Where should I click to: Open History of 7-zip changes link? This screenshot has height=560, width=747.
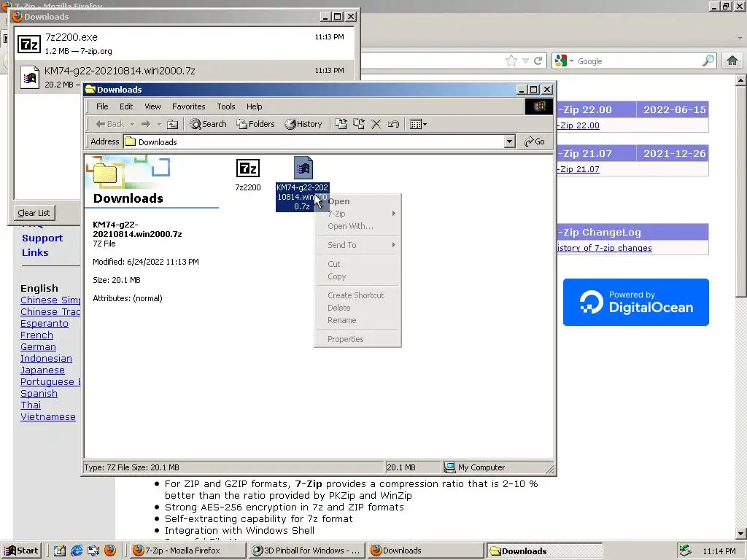point(605,248)
